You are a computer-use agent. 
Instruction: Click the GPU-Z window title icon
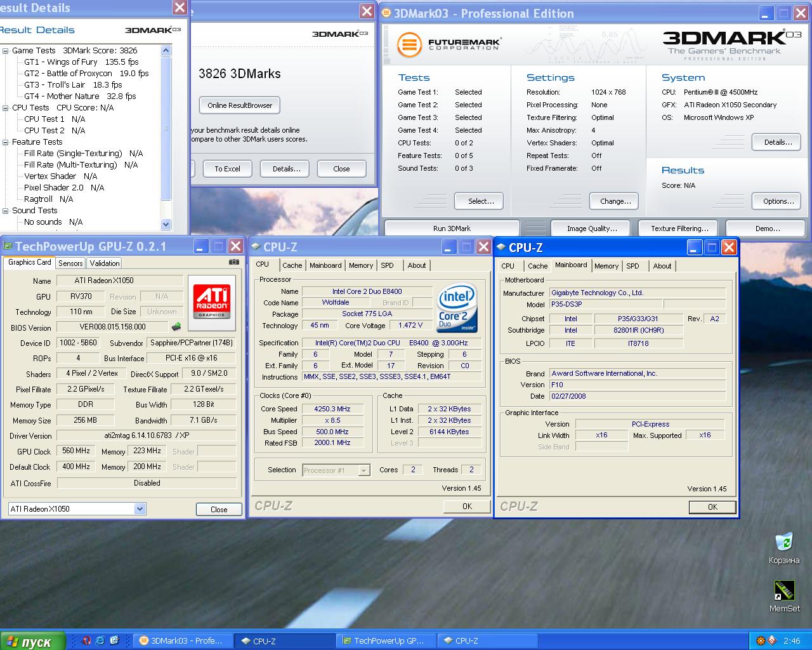click(8, 246)
